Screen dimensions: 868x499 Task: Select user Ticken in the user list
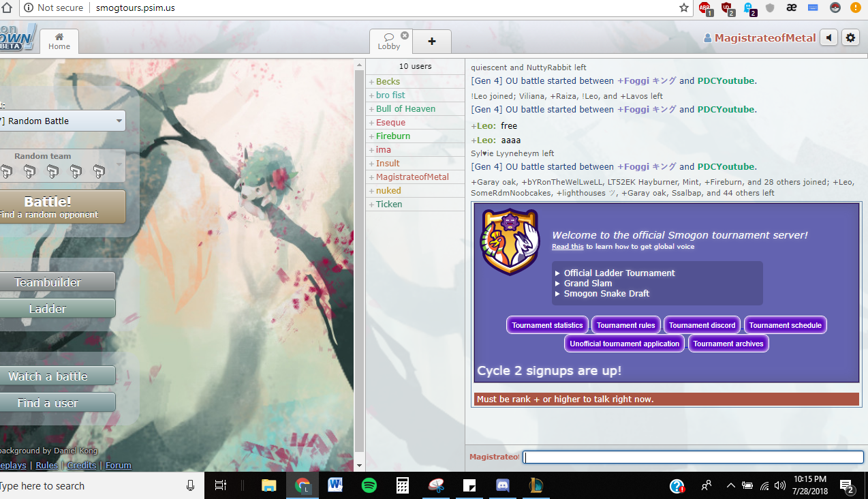click(415, 204)
